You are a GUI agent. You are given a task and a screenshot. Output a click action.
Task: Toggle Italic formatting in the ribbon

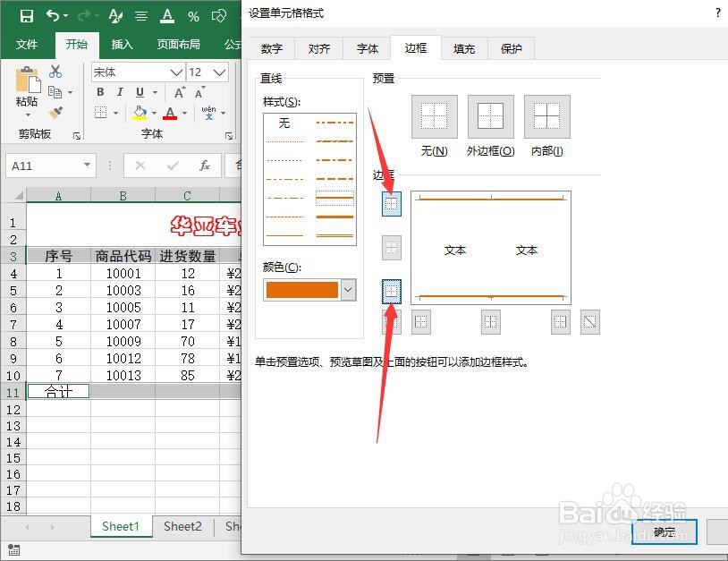[120, 92]
